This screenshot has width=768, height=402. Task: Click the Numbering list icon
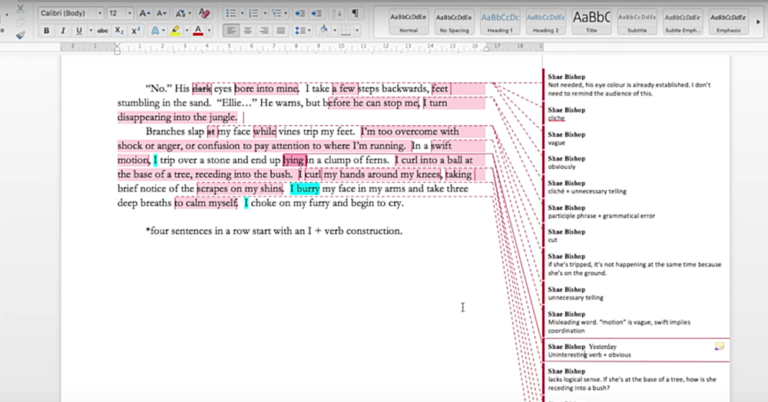(253, 13)
